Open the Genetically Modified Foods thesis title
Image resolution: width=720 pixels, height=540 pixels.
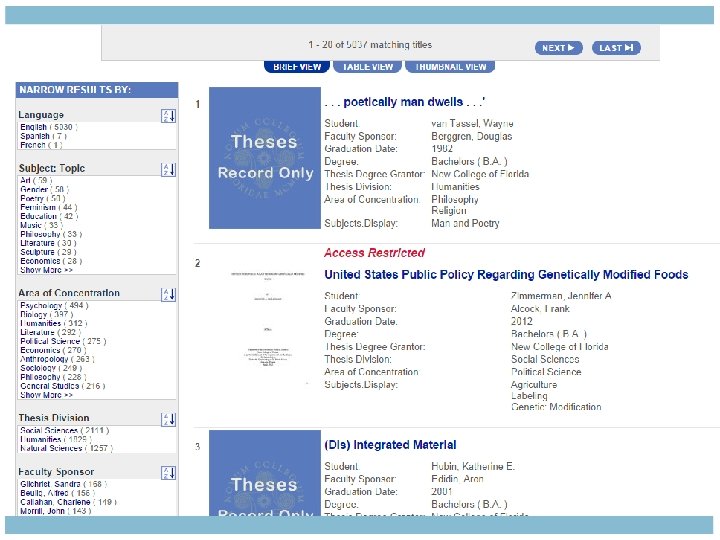click(506, 275)
